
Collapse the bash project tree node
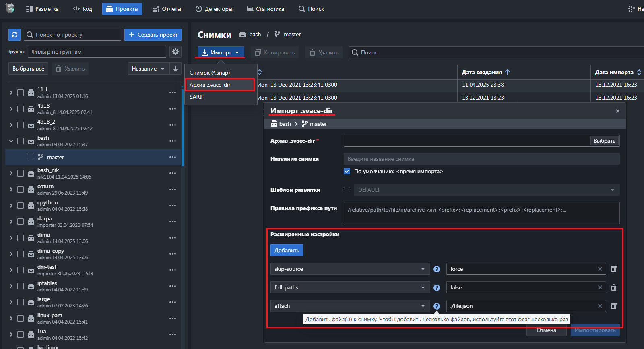[11, 141]
